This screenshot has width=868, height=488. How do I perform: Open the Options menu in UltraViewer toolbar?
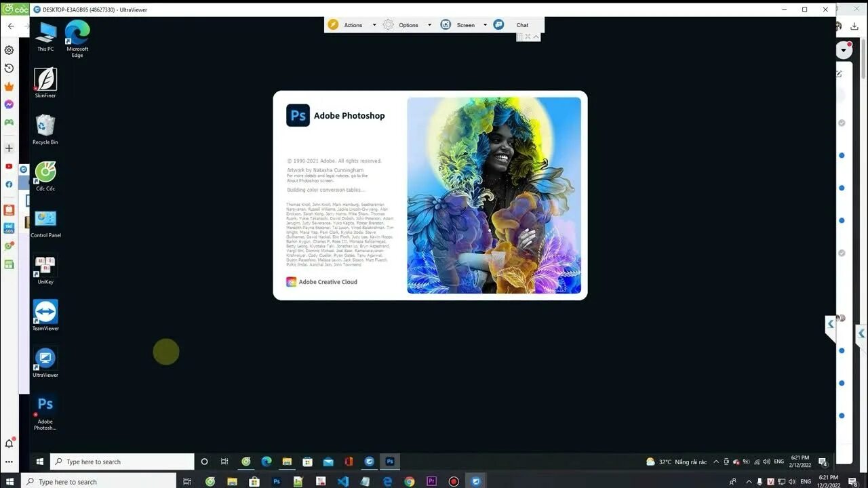(408, 25)
